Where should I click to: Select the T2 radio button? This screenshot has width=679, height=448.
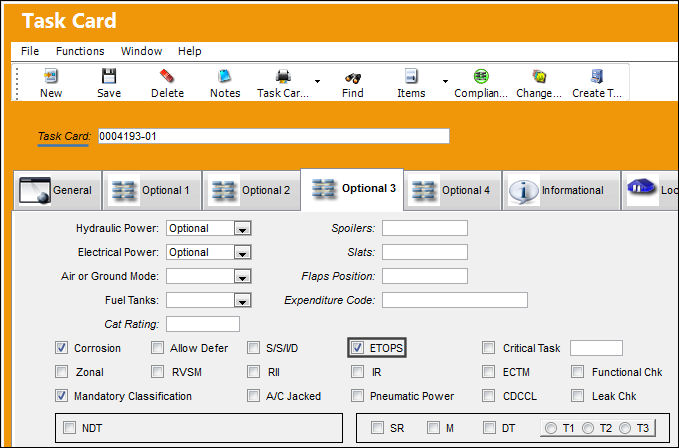[x=588, y=428]
